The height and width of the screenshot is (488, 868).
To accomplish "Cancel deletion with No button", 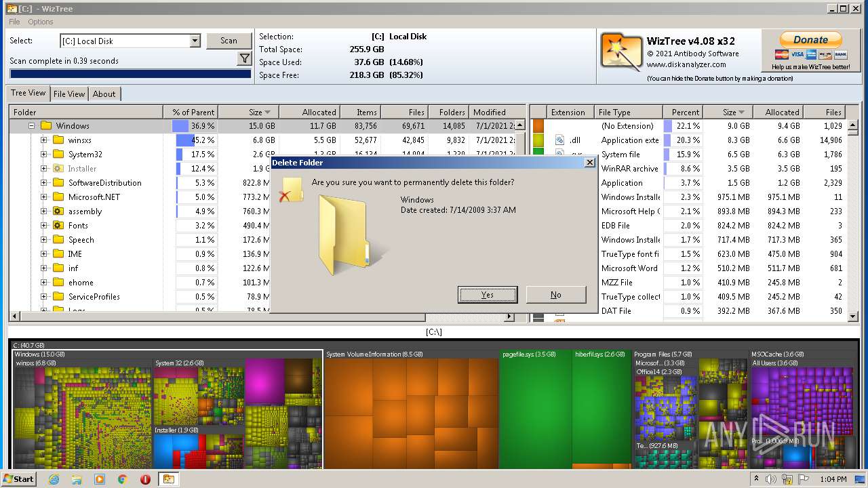I will coord(556,294).
